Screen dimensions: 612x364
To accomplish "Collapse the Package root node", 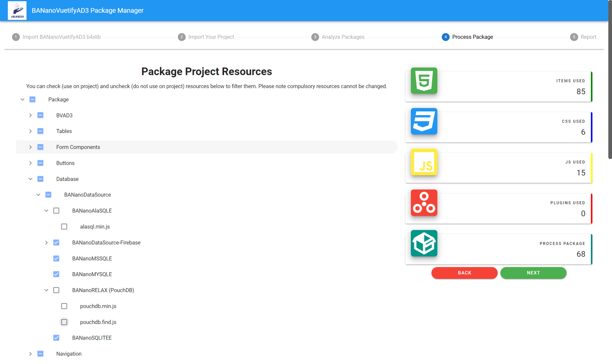I will tap(22, 100).
